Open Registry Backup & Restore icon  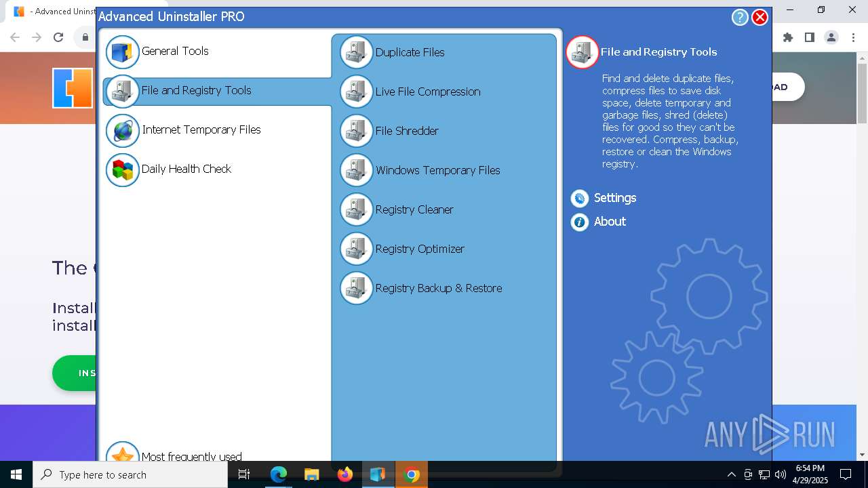point(357,289)
